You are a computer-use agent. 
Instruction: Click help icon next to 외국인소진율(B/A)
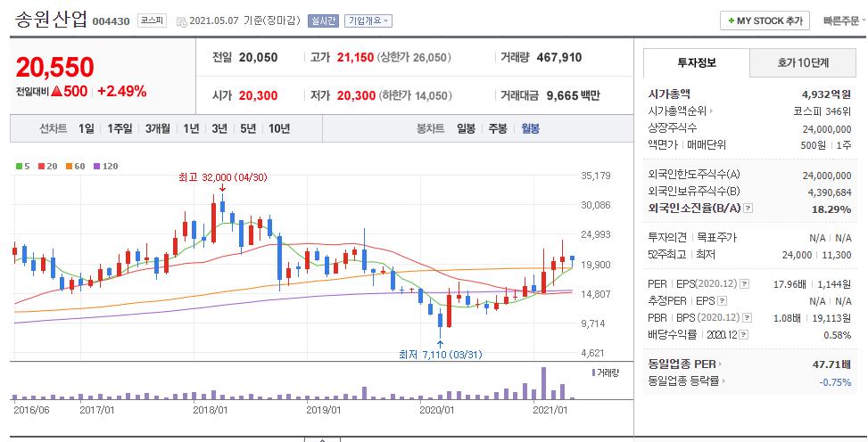coord(748,209)
